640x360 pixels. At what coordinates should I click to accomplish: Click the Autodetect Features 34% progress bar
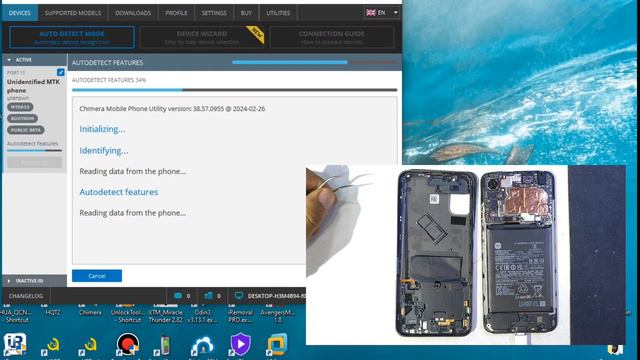click(234, 90)
